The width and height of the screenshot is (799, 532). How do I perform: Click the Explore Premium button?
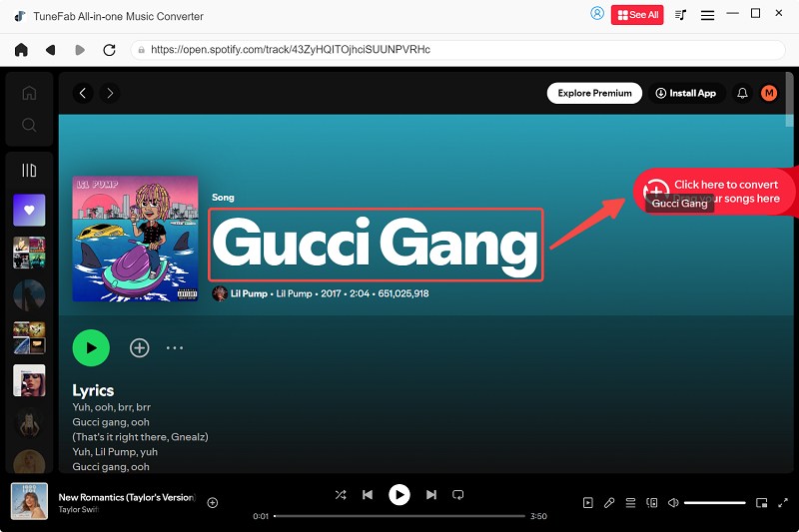click(594, 93)
